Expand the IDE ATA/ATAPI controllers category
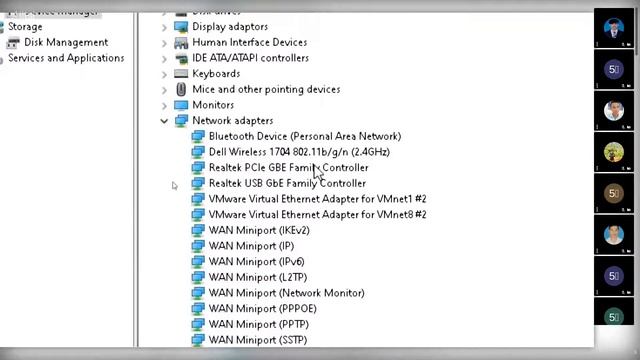Viewport: 640px width, 360px height. [x=164, y=59]
